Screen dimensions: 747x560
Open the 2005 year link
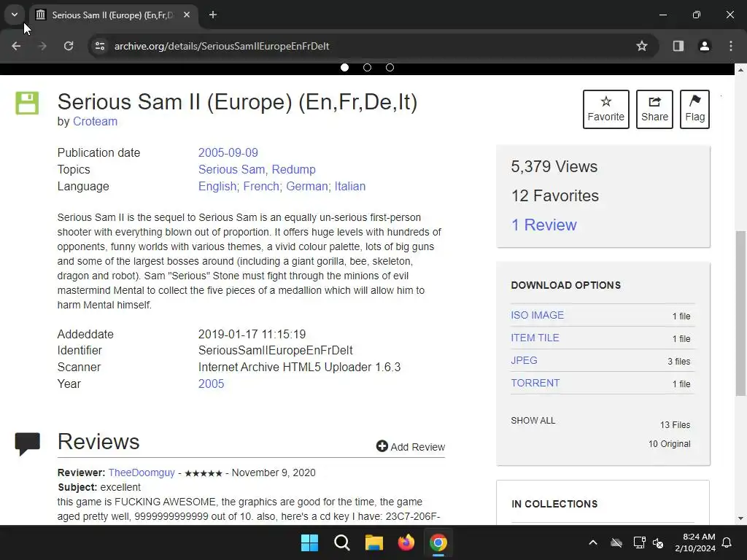point(211,384)
